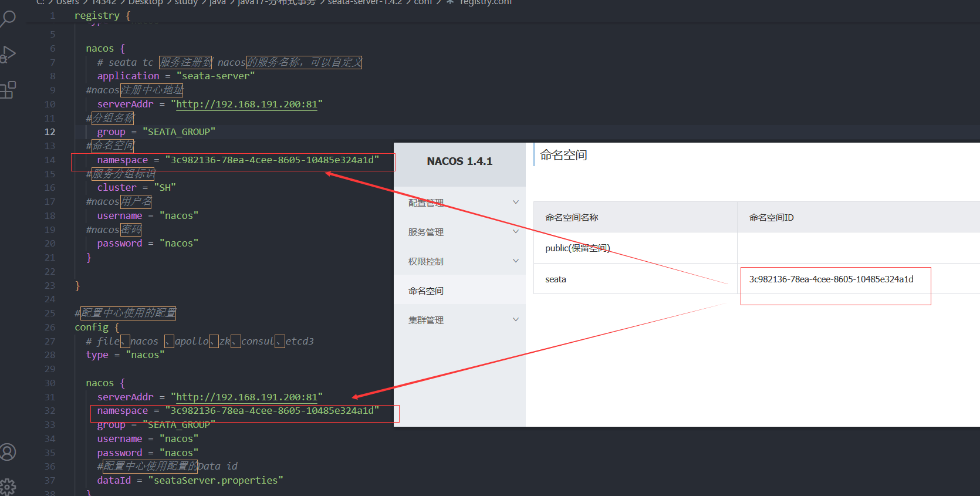Expand 配置管理 chevron in Nacos sidebar
980x496 pixels.
click(x=516, y=203)
